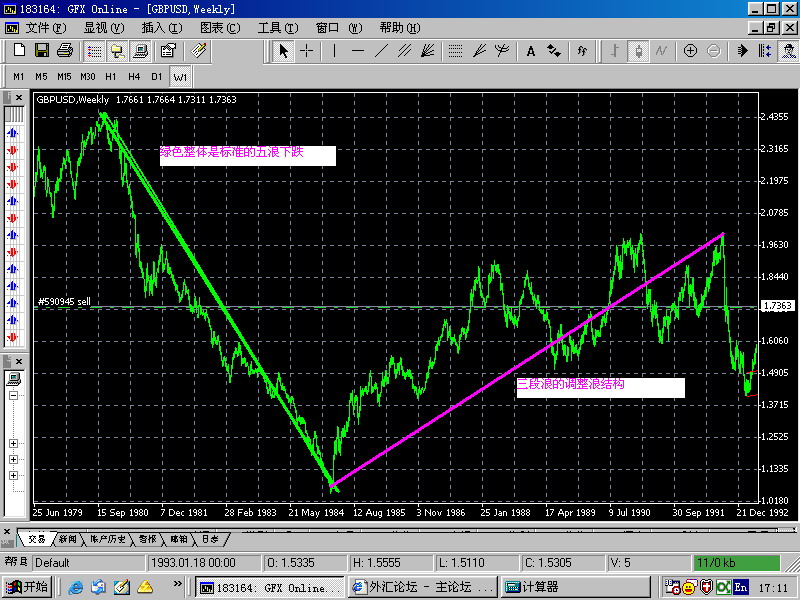
Task: Select the crosshair cursor tool
Action: (x=307, y=50)
